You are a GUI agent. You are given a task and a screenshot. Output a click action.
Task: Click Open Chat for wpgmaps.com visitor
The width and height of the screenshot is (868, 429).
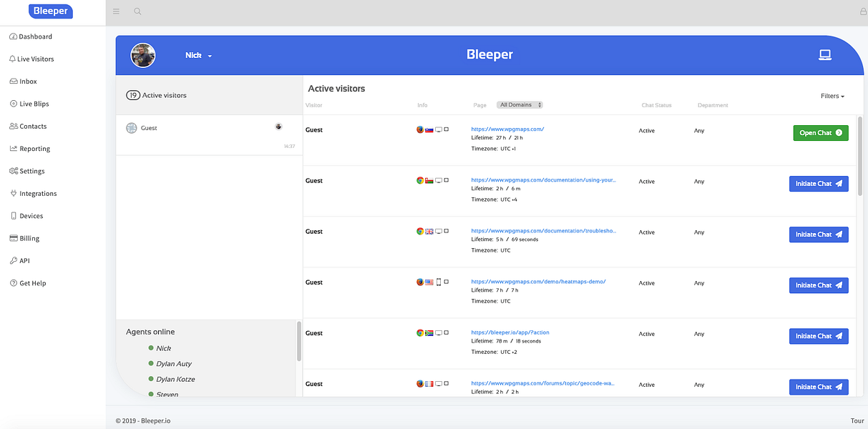821,133
